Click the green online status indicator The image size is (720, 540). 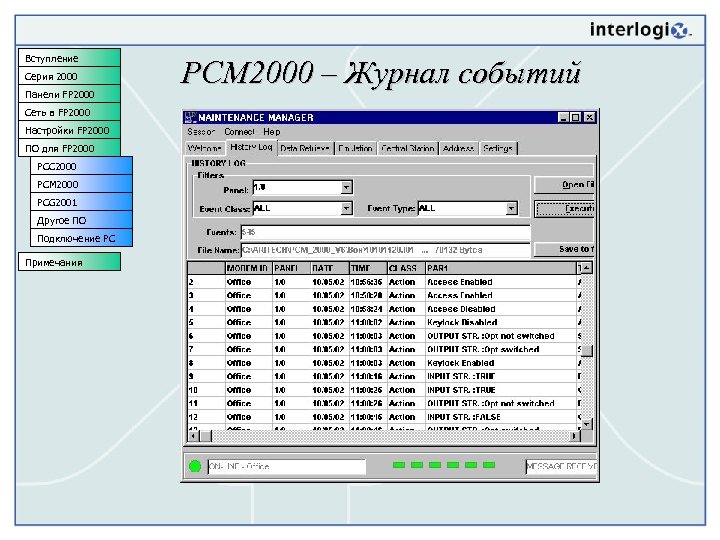pos(195,467)
